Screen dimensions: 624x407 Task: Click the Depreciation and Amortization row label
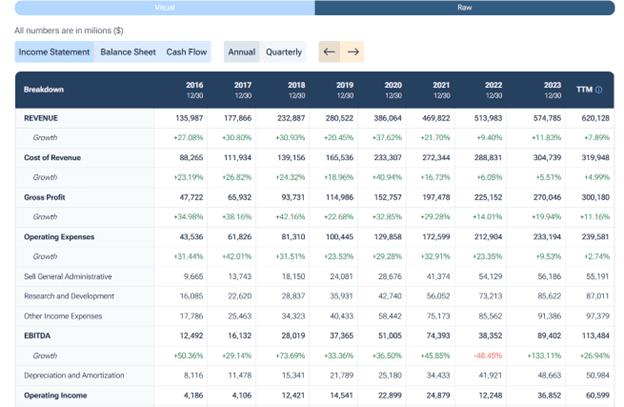point(76,374)
